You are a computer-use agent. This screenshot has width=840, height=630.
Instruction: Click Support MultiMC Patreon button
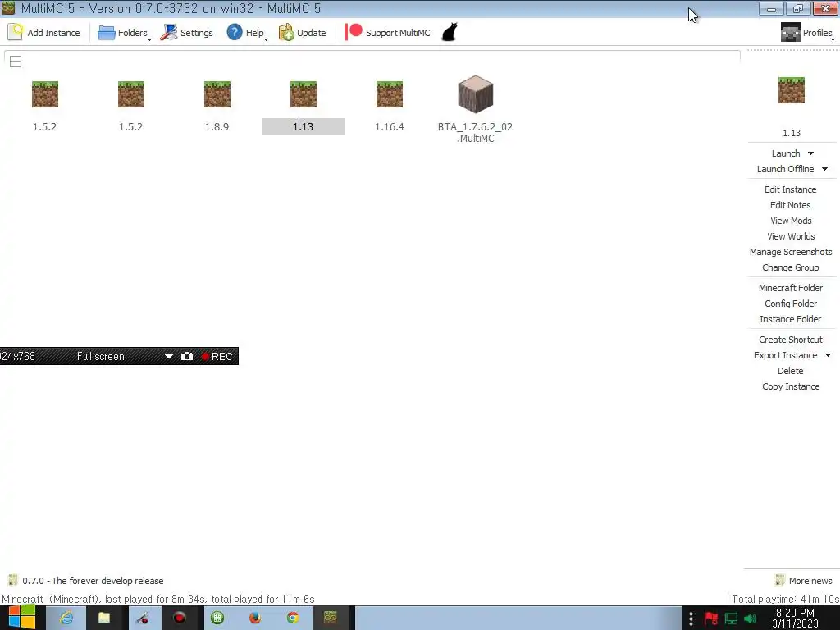pyautogui.click(x=387, y=33)
